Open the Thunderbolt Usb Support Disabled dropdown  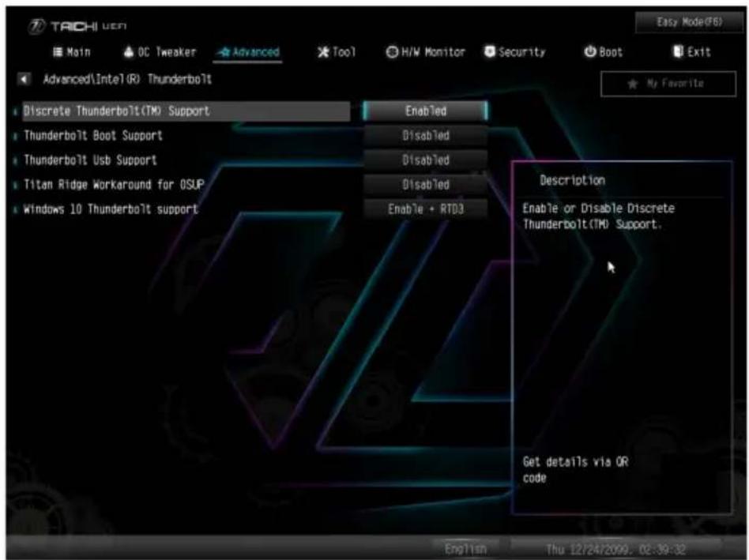(426, 160)
